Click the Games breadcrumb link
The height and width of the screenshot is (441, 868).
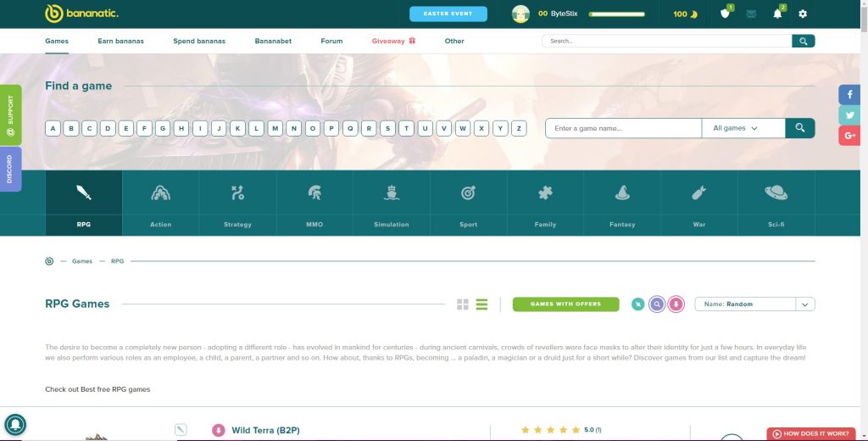pyautogui.click(x=82, y=261)
